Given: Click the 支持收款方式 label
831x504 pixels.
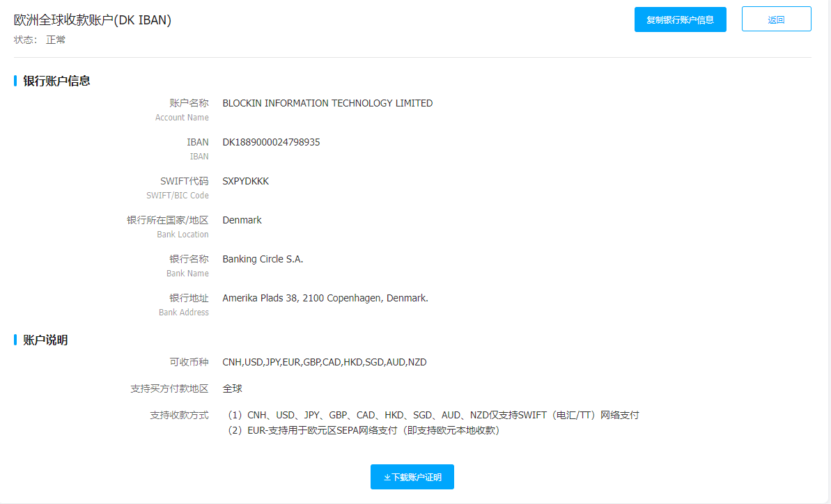Looking at the screenshot, I should tap(179, 415).
